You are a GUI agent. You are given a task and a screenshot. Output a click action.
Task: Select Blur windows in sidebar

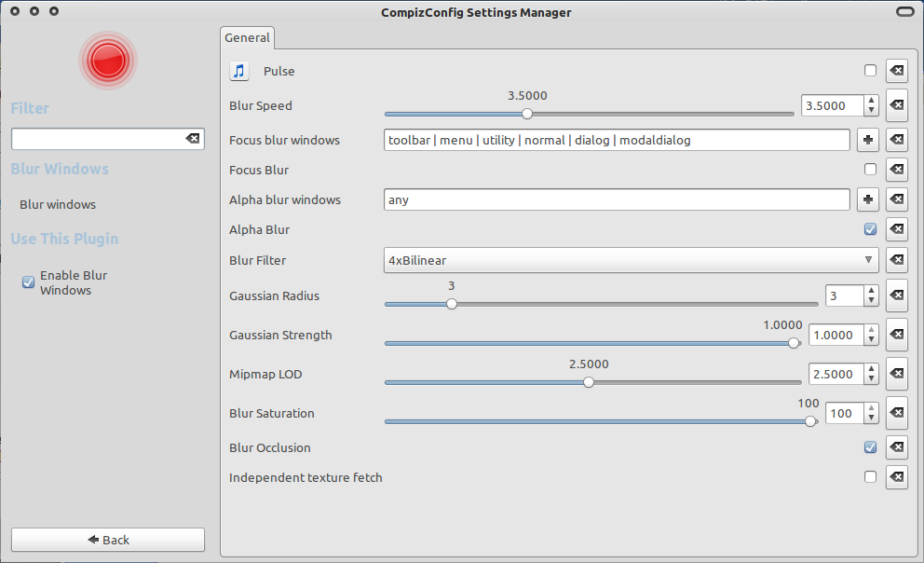(x=58, y=204)
